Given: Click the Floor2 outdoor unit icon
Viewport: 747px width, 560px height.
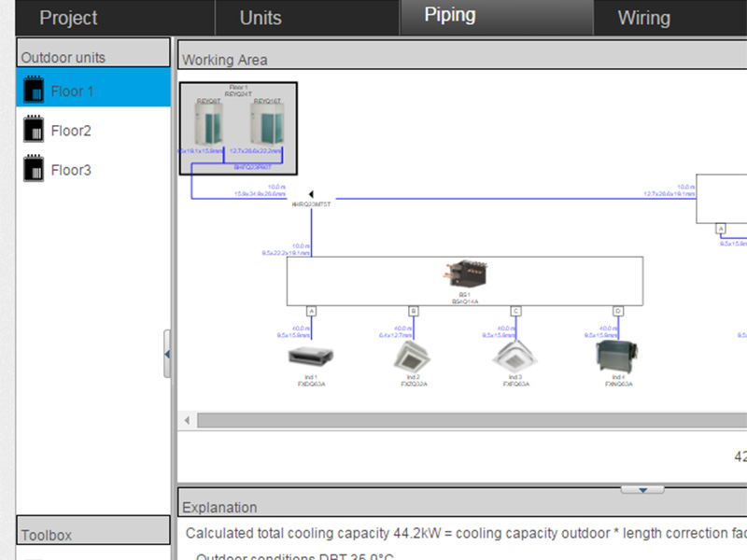Looking at the screenshot, I should 34,131.
